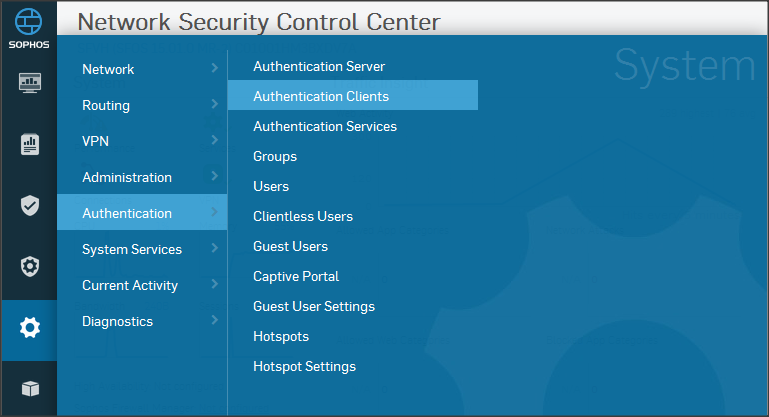Select the Authentication menu item
The image size is (769, 417).
(x=127, y=213)
